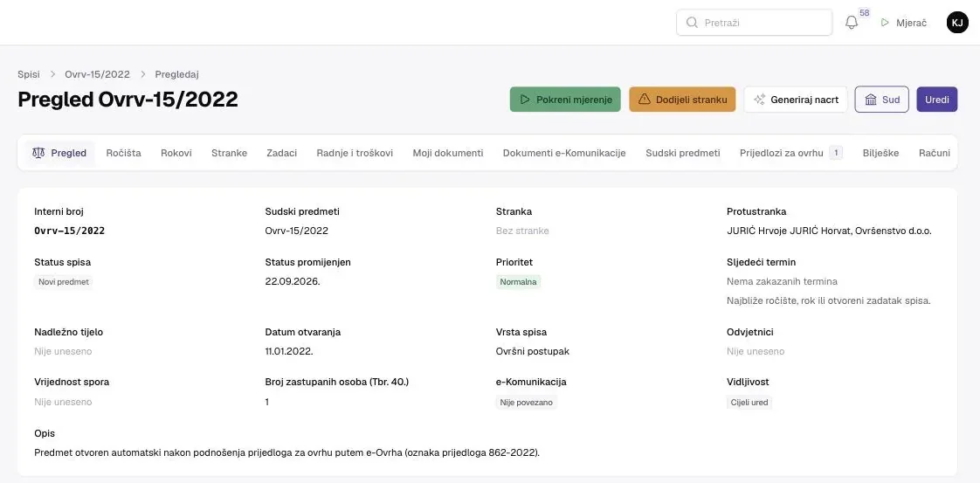This screenshot has height=483, width=980.
Task: Click Nije uneseno under Vrijednost spora
Action: pos(63,402)
